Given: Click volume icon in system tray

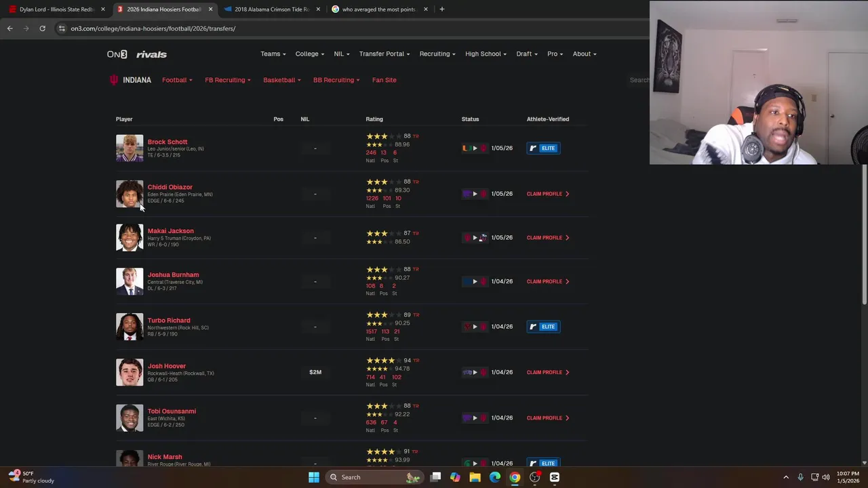Looking at the screenshot, I should coord(826,477).
